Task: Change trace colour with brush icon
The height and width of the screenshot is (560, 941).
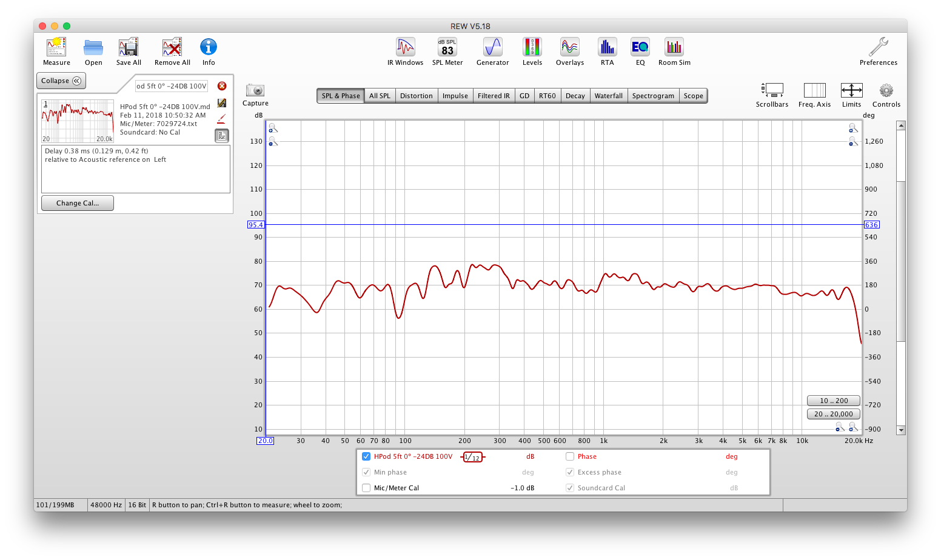Action: click(222, 119)
